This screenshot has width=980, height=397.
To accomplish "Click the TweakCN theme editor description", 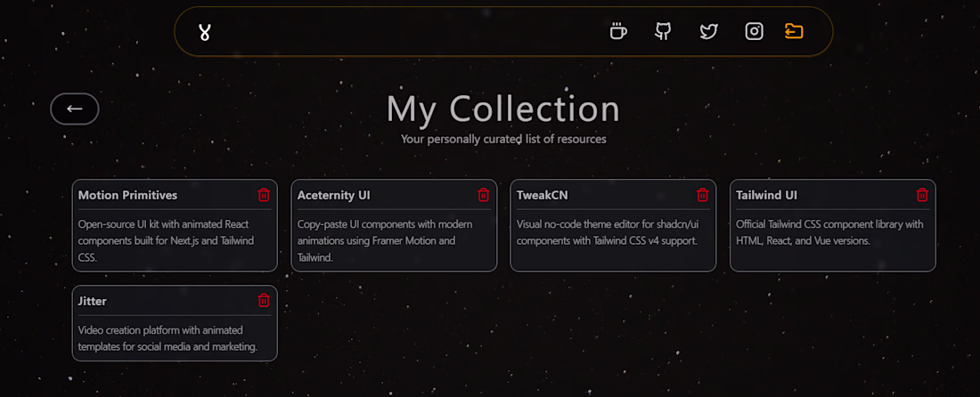I will click(607, 232).
